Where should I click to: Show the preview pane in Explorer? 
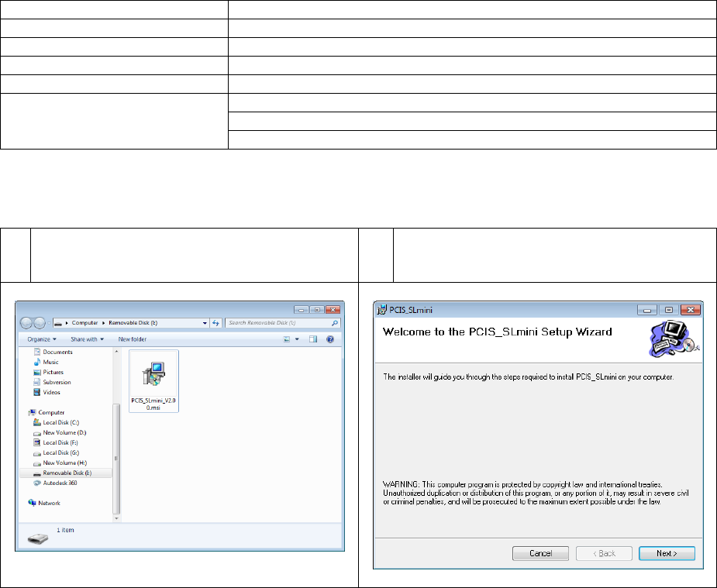[313, 339]
